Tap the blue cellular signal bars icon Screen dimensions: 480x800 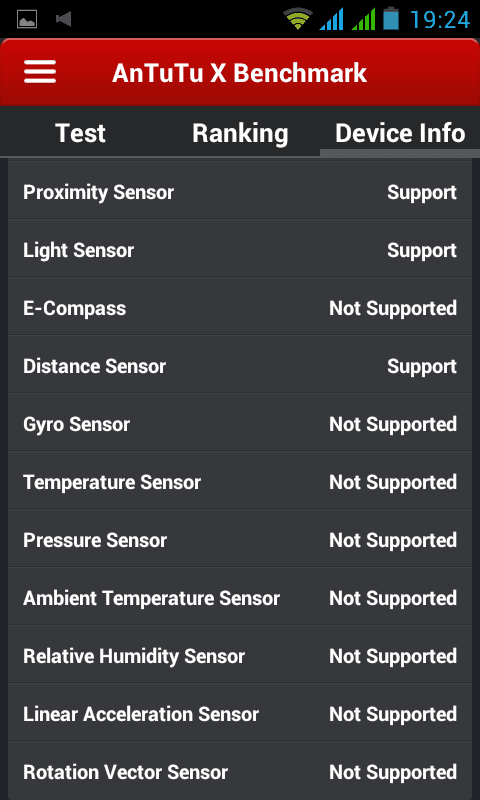point(331,19)
